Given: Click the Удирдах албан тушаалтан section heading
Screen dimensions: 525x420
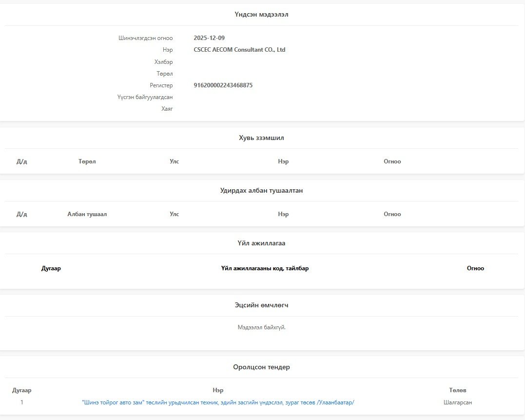Looking at the screenshot, I should point(261,191).
